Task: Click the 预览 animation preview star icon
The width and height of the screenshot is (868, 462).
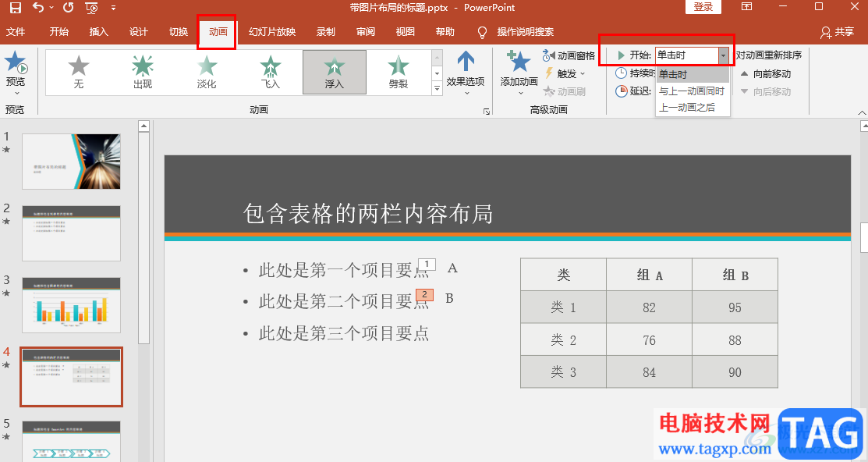Action: coord(16,62)
